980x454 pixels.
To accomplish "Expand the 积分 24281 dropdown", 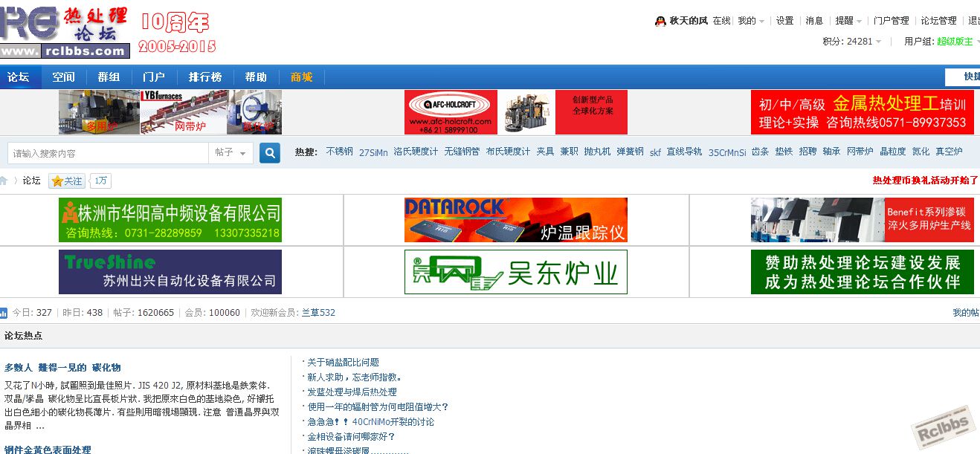I will point(852,42).
